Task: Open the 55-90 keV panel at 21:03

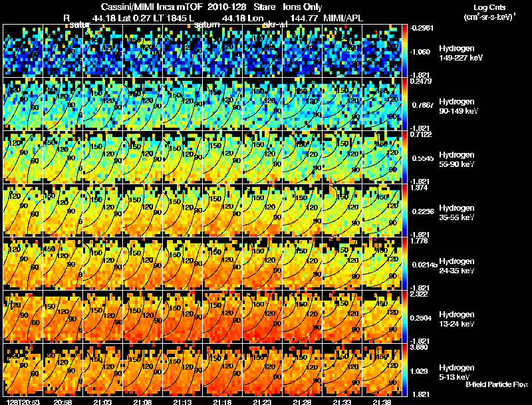Action: (x=103, y=157)
